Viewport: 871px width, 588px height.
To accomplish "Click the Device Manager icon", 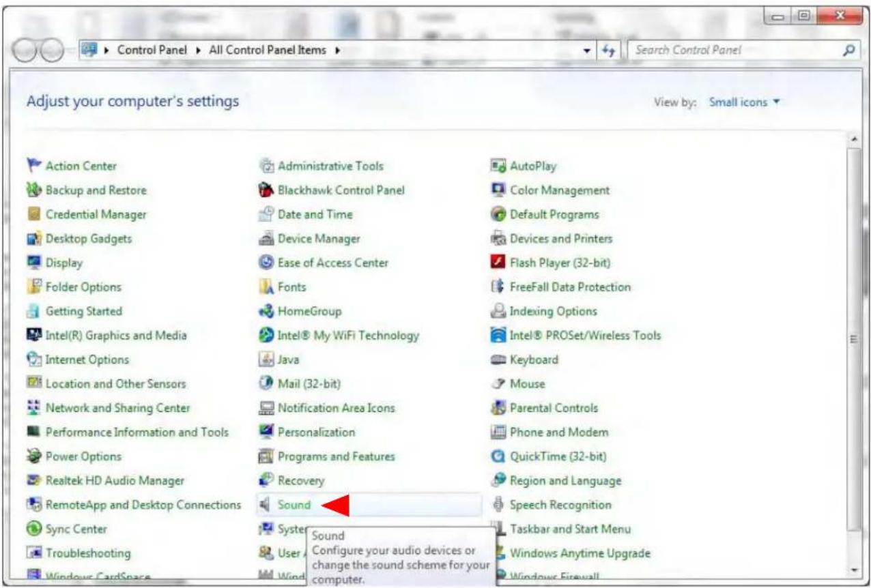I will tap(266, 239).
